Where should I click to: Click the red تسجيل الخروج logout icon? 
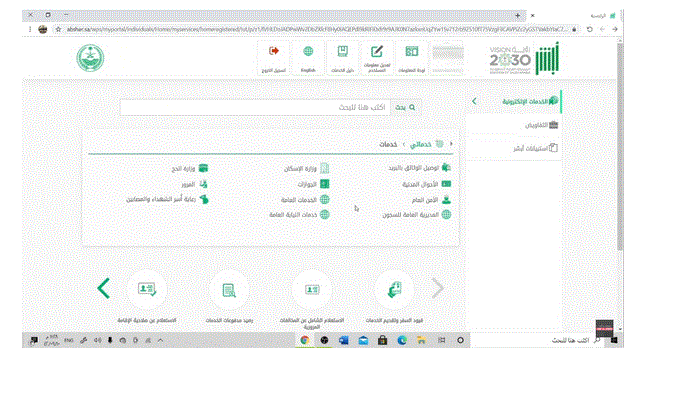274,51
